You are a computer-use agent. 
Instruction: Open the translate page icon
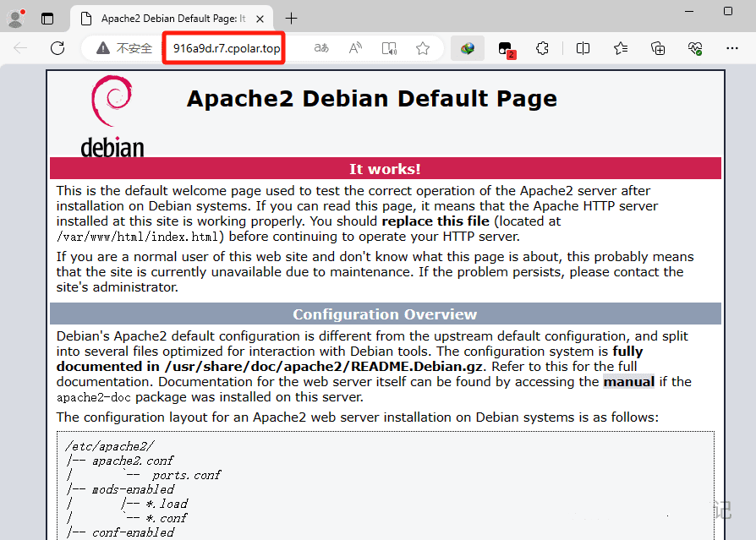pyautogui.click(x=321, y=48)
